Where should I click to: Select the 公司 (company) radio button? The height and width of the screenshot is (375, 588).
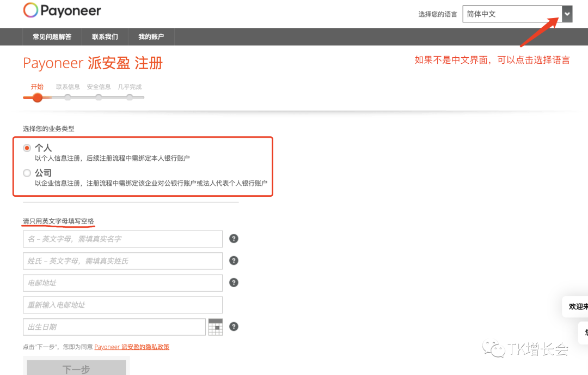point(27,173)
